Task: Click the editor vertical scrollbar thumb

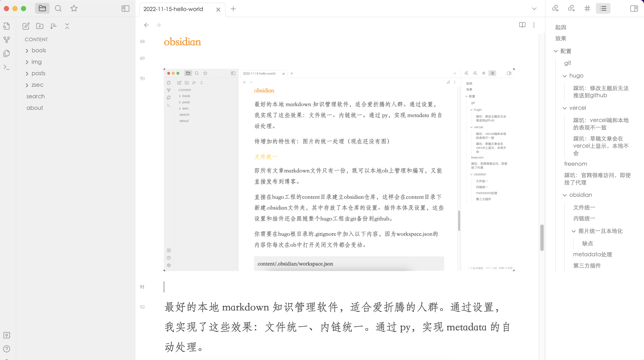Action: click(542, 238)
